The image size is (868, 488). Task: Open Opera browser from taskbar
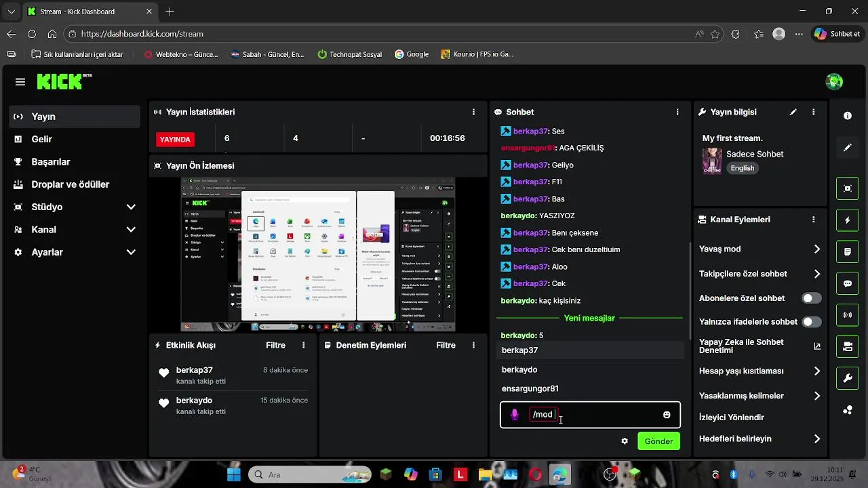point(536,474)
